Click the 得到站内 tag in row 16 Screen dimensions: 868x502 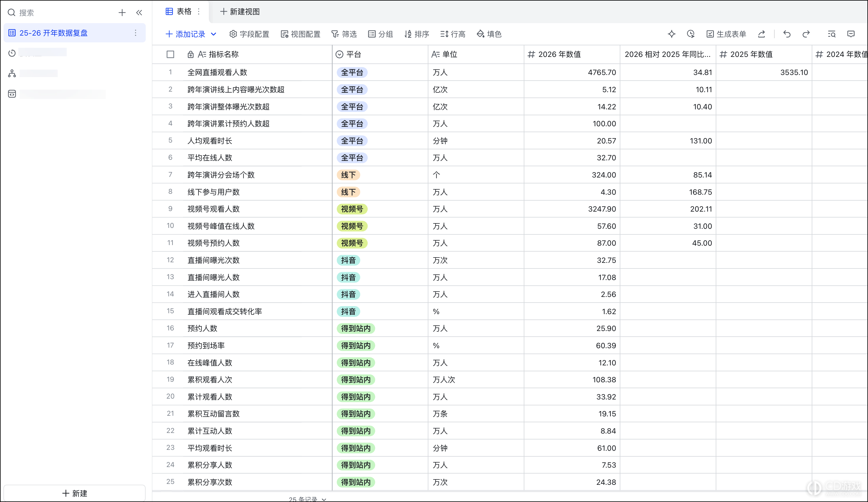[355, 328]
